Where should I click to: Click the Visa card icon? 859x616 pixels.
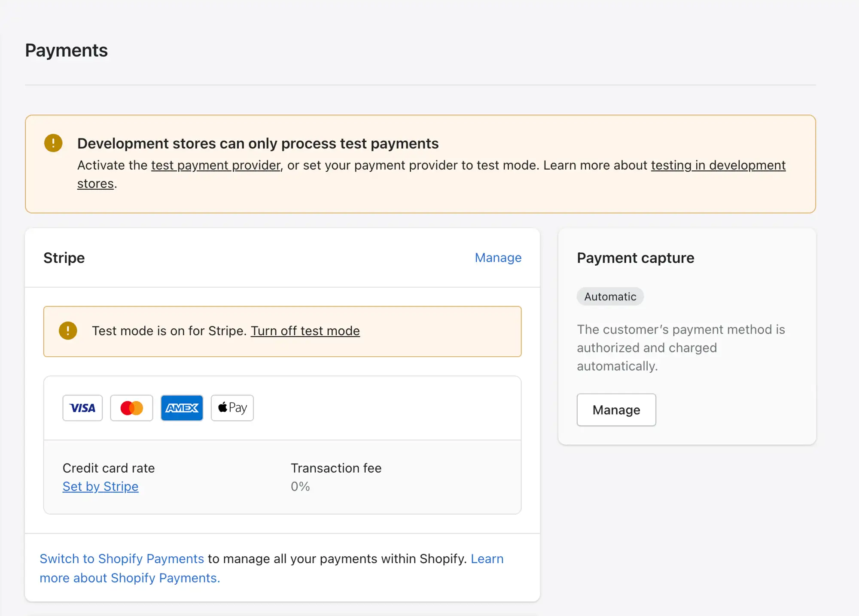(82, 408)
